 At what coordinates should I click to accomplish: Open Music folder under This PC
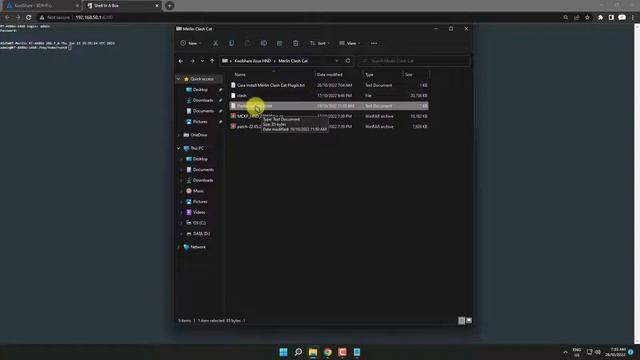click(198, 191)
